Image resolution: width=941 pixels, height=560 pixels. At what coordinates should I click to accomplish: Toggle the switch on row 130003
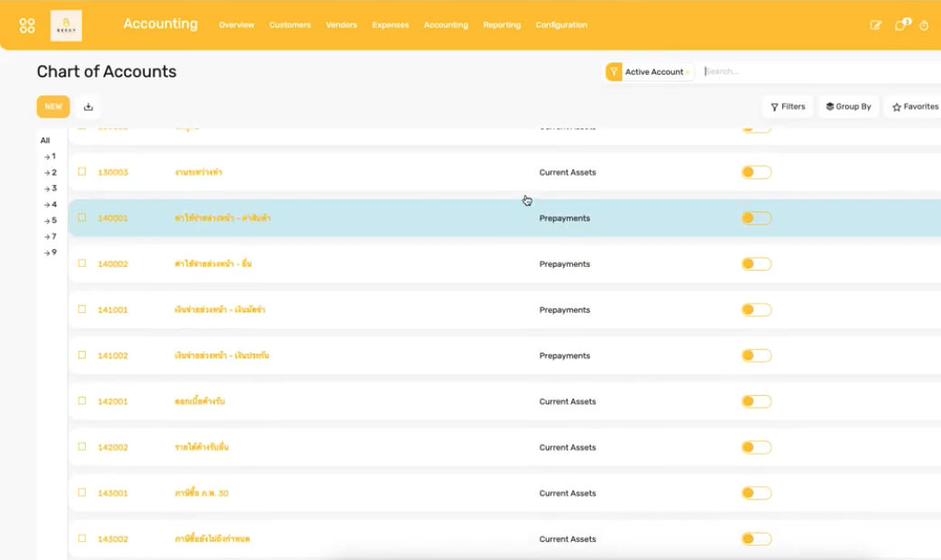756,171
